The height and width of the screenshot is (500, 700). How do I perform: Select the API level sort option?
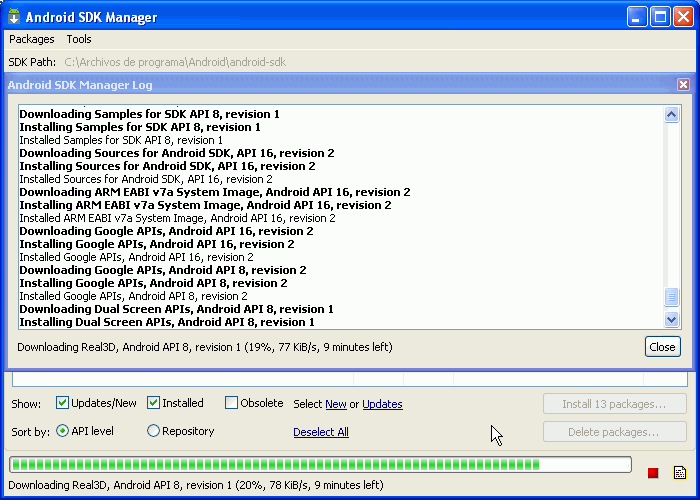pos(62,431)
